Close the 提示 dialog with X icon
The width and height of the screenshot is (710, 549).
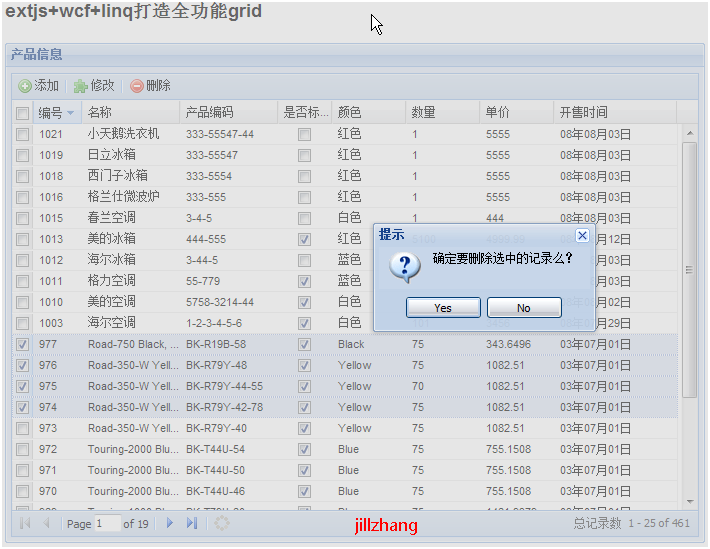[x=583, y=235]
